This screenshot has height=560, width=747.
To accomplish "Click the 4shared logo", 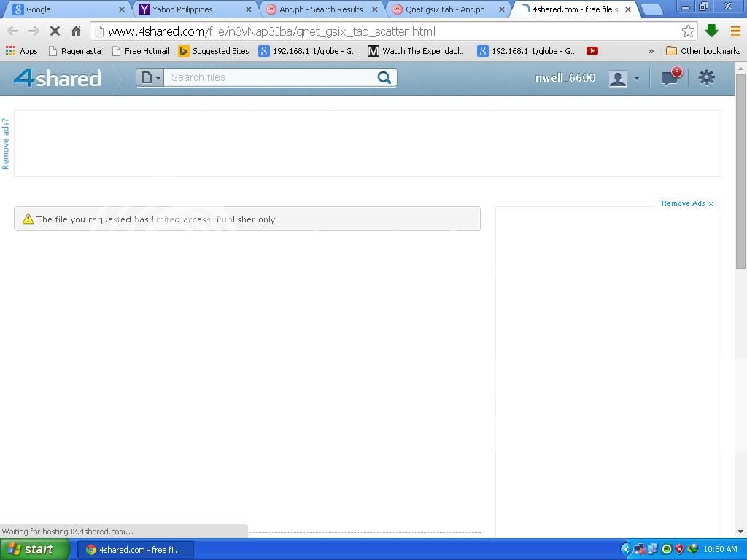I will 58,78.
